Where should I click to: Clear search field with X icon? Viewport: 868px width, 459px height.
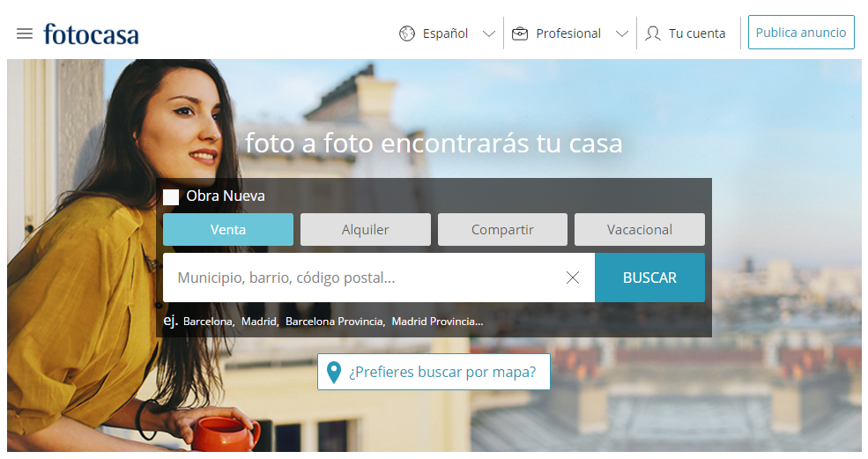(x=573, y=278)
